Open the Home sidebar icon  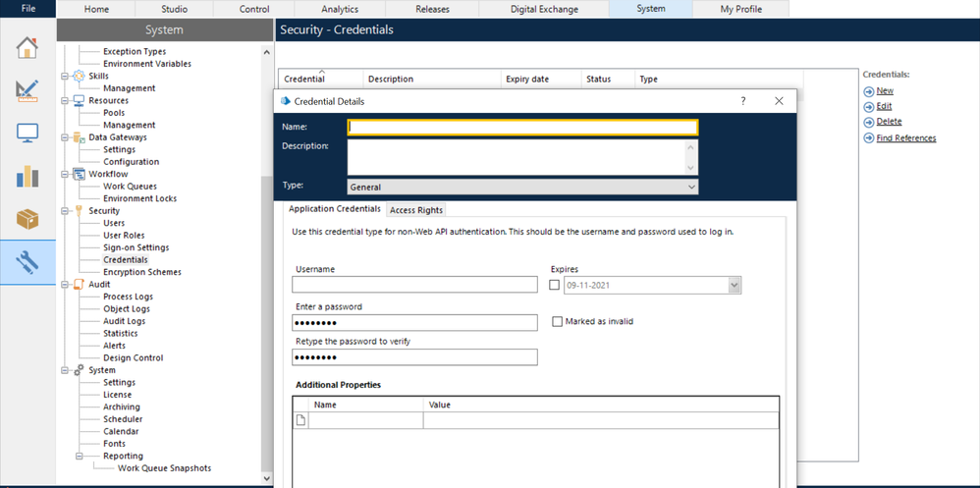[x=27, y=48]
